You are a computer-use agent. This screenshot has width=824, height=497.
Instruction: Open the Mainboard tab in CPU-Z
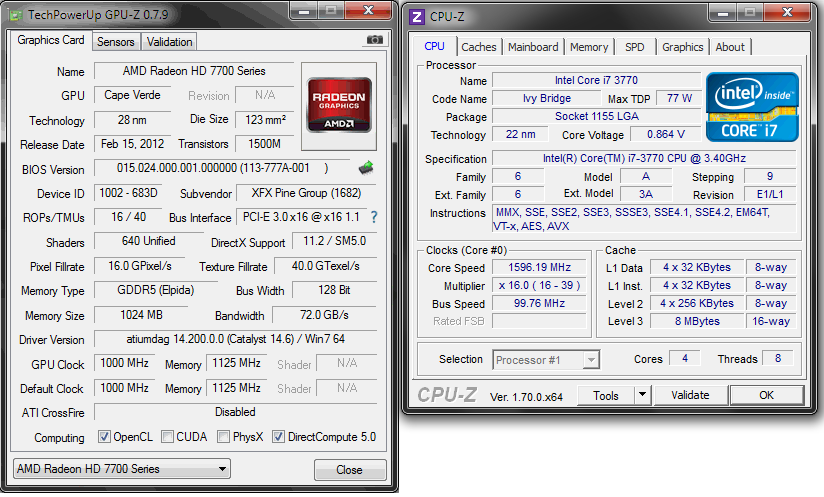[533, 47]
